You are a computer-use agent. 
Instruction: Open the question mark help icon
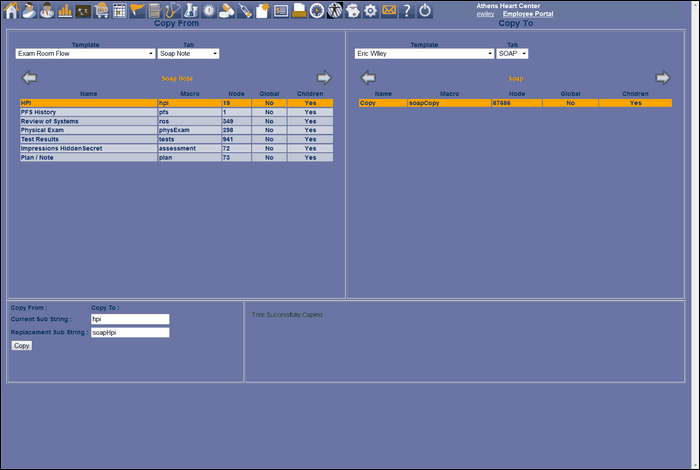[407, 10]
